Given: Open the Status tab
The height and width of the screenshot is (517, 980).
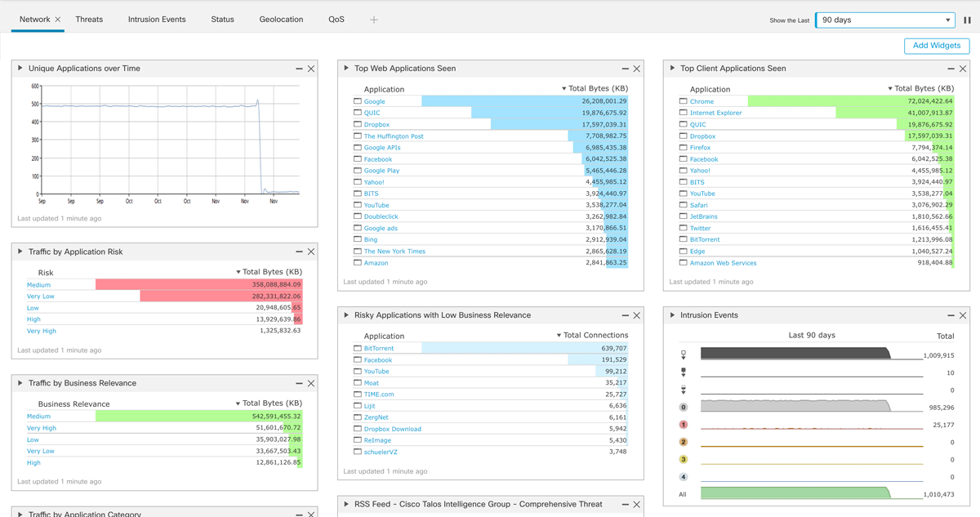Looking at the screenshot, I should 222,20.
